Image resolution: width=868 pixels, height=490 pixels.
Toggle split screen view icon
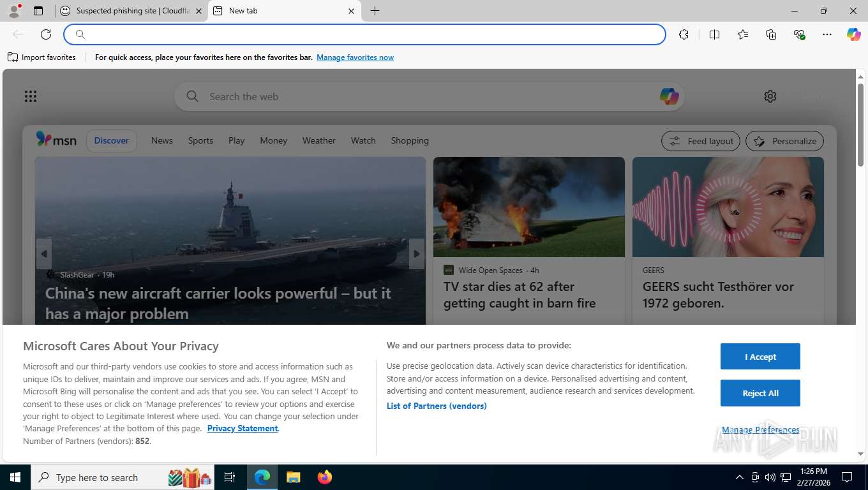coord(714,34)
